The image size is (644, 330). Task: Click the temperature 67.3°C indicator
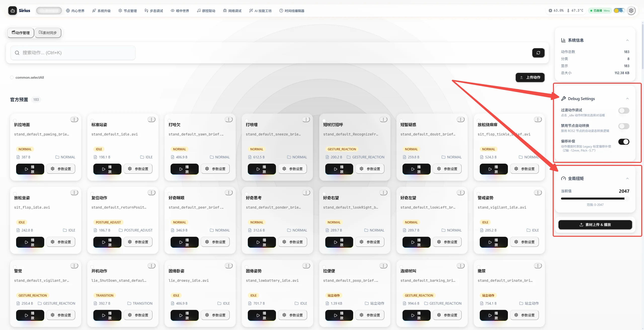[575, 11]
